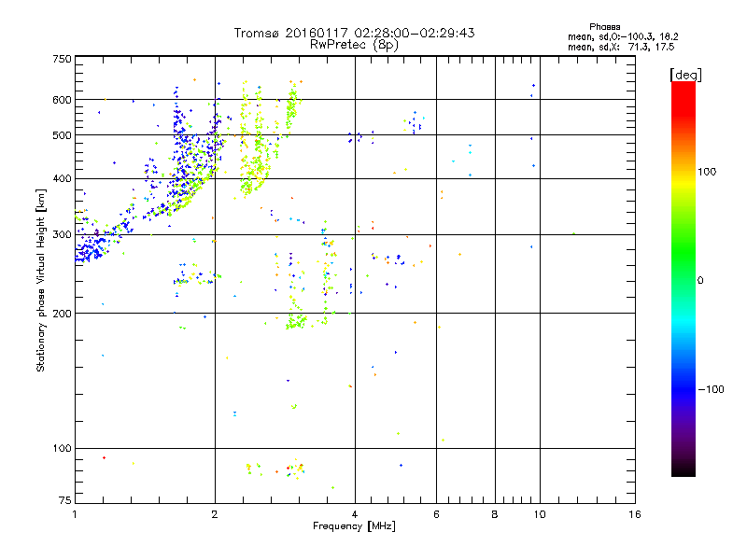Click the 'RwPretec (8p)' subtitle
Viewport: 747px width, 560px height.
coord(354,45)
